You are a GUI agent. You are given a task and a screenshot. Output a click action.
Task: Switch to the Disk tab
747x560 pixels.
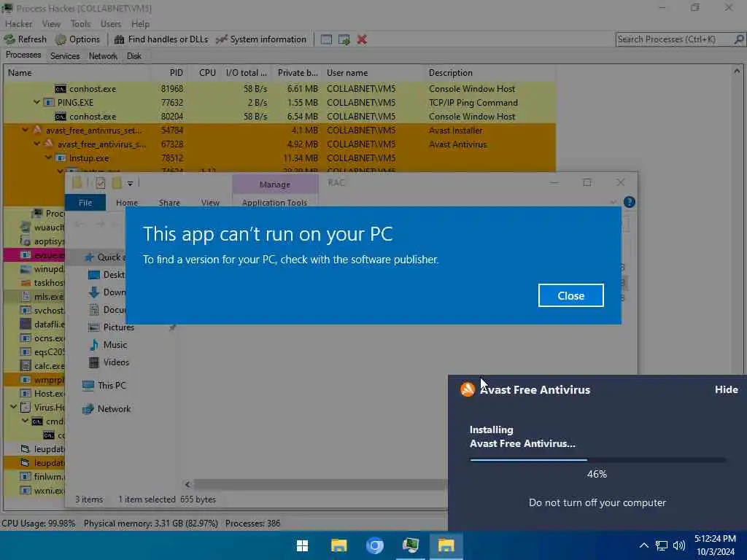click(x=134, y=56)
